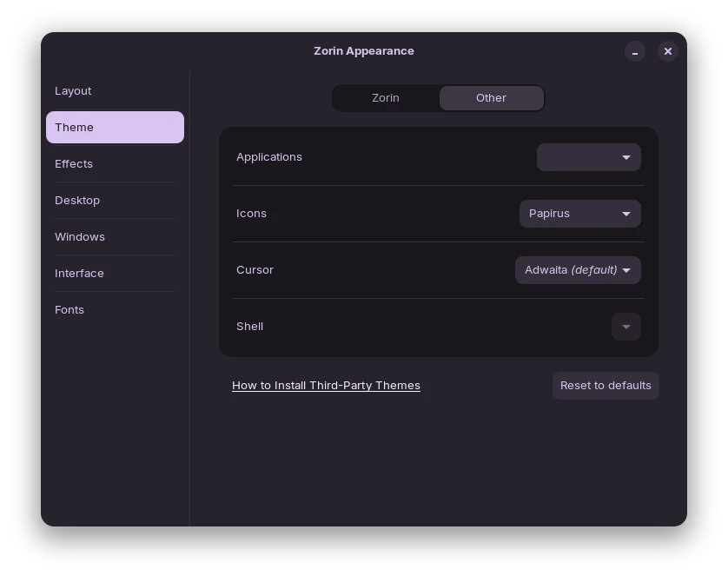The image size is (728, 576).
Task: Open the Interface settings section
Action: coord(79,274)
